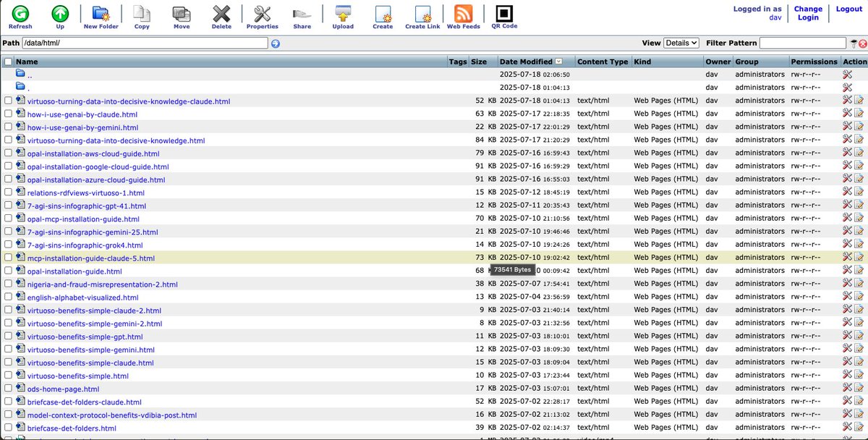The width and height of the screenshot is (868, 440).
Task: Open 7-agi-sins-infographic-gemini-25.html link
Action: click(93, 232)
